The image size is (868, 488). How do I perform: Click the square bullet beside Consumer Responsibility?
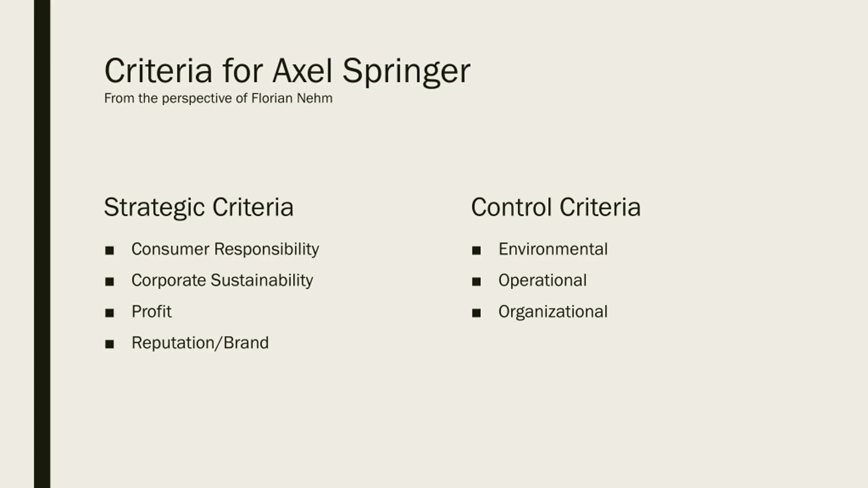click(x=109, y=251)
